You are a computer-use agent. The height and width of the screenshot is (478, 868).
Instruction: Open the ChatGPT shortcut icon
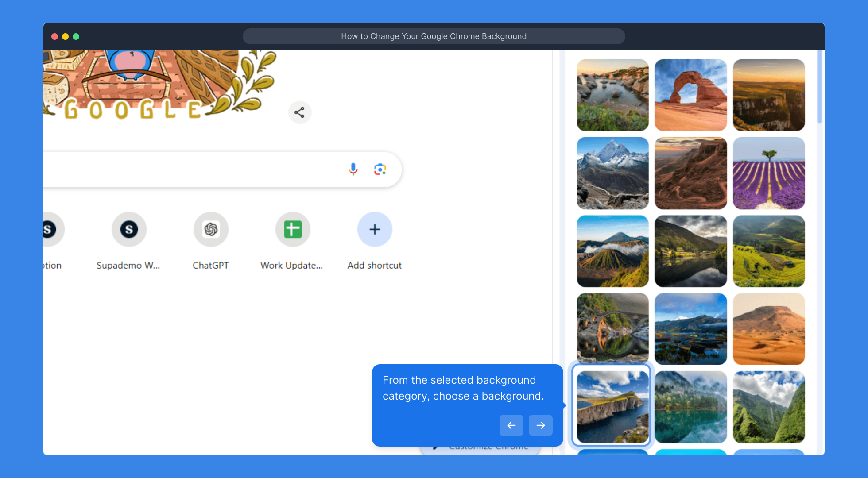(211, 229)
